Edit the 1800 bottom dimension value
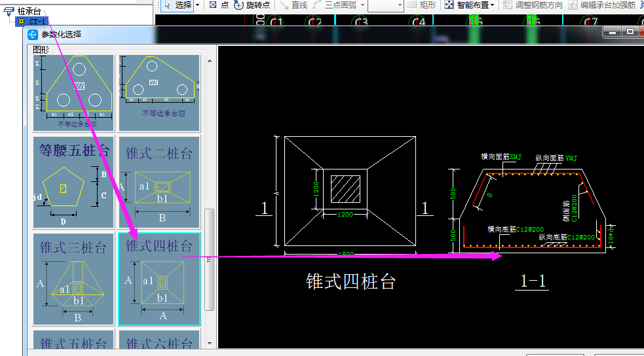Viewport: 644px width, 356px height. (346, 255)
